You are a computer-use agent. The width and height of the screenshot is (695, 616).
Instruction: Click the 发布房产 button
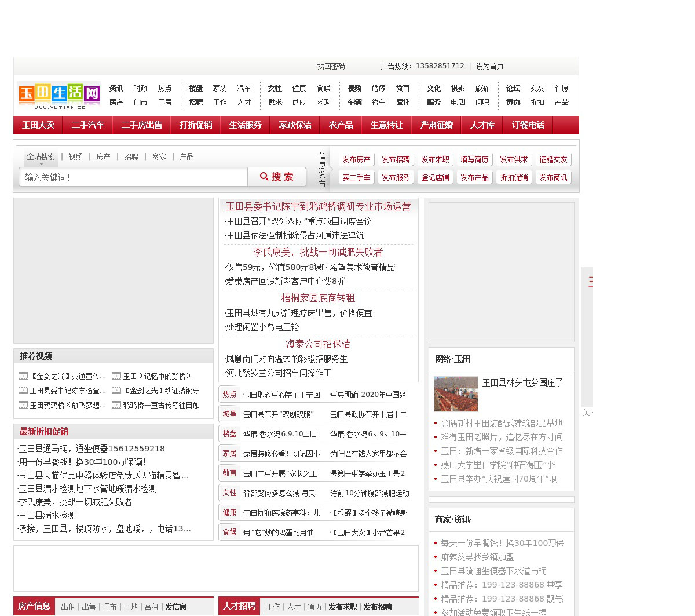pos(356,159)
